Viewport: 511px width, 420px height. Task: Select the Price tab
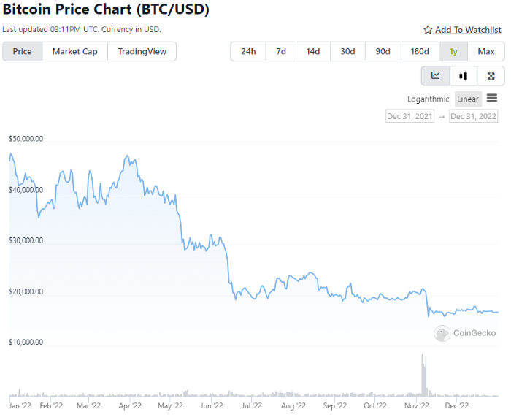click(23, 52)
